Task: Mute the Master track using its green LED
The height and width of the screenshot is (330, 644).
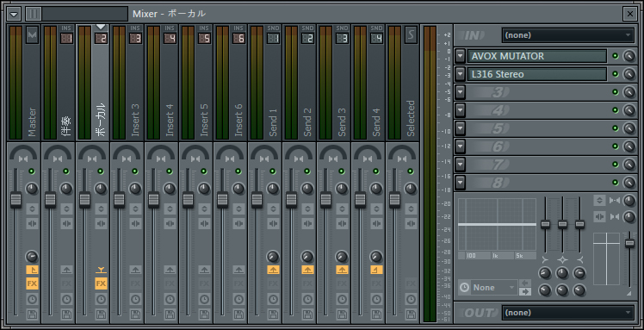Action: click(x=32, y=171)
